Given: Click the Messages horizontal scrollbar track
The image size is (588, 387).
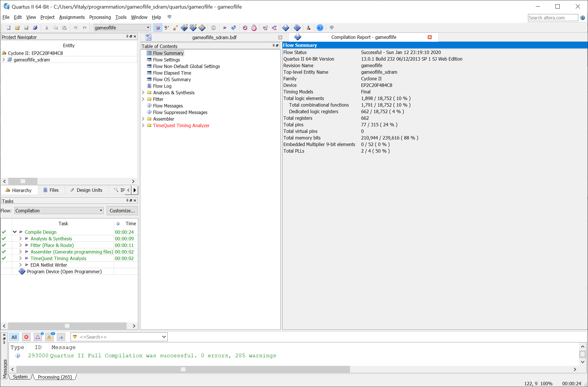Looking at the screenshot, I should [x=460, y=369].
